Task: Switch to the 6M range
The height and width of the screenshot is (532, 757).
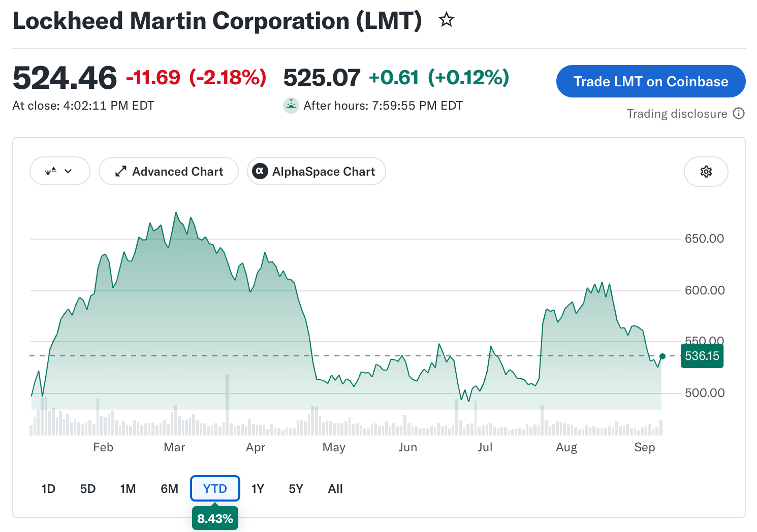Action: coord(169,489)
